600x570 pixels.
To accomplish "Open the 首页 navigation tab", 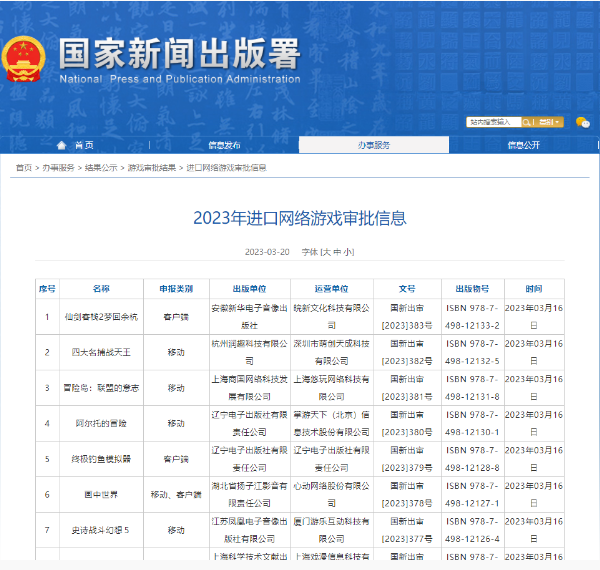I will 75,145.
